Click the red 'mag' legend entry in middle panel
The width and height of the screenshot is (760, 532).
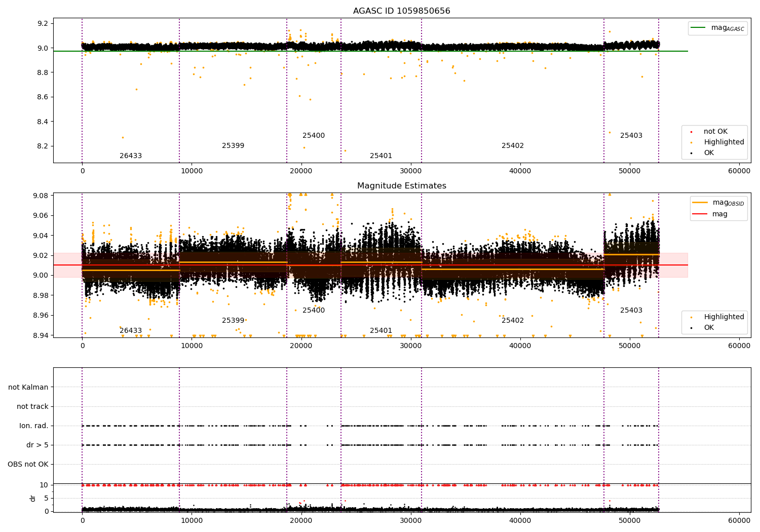coord(710,214)
